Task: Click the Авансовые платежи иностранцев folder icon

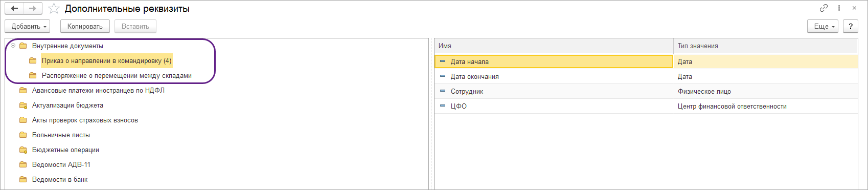Action: click(23, 90)
